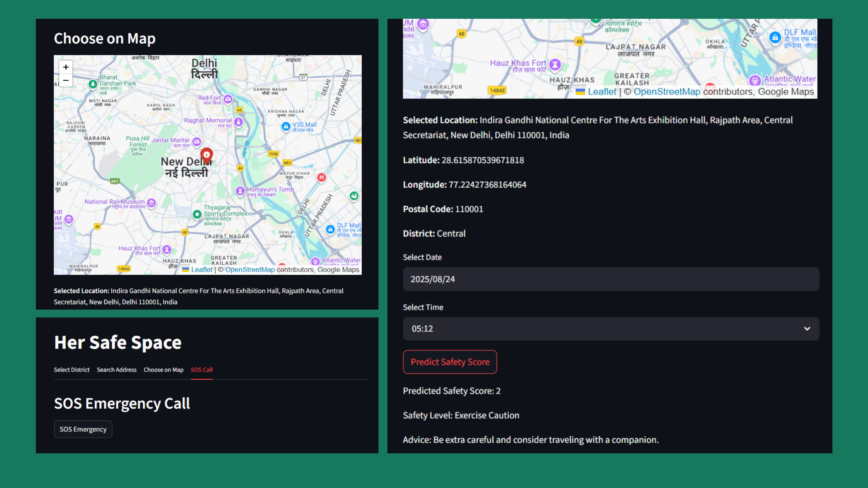Click the red hospital H marker
The image size is (868, 488).
click(321, 177)
